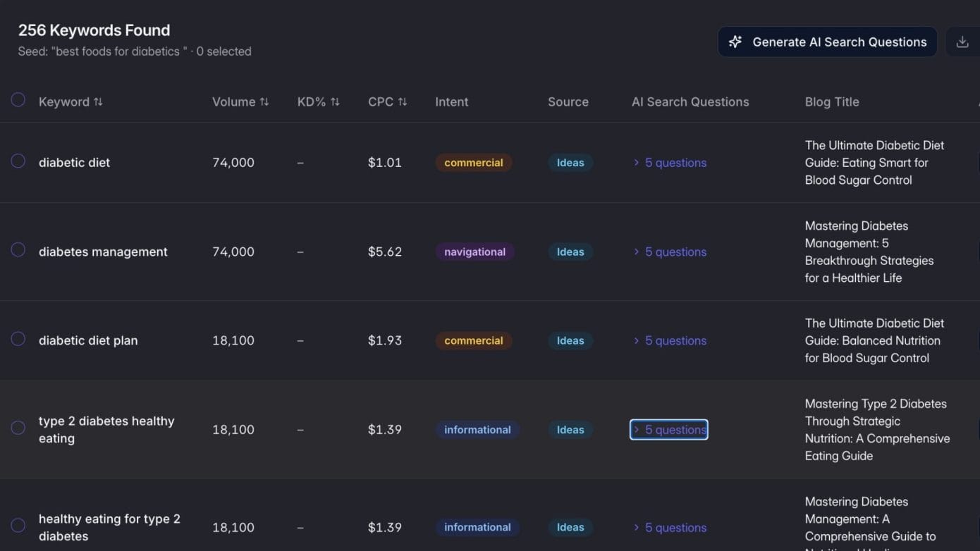Expand 5 questions for diabetes management
The height and width of the screenshot is (551, 980).
pyautogui.click(x=669, y=252)
